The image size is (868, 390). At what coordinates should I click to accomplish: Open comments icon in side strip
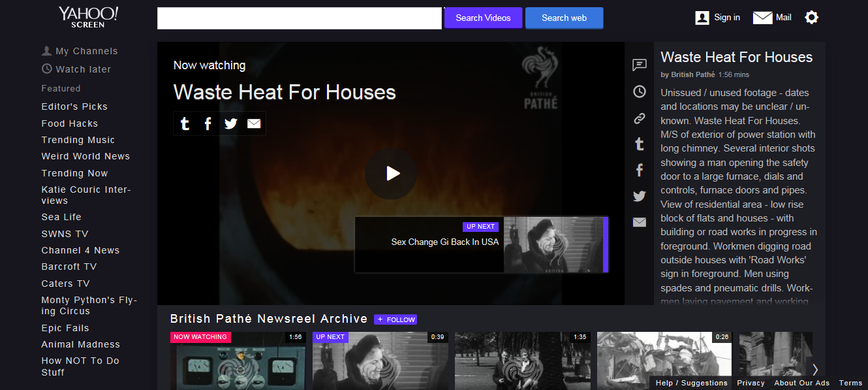pyautogui.click(x=640, y=65)
